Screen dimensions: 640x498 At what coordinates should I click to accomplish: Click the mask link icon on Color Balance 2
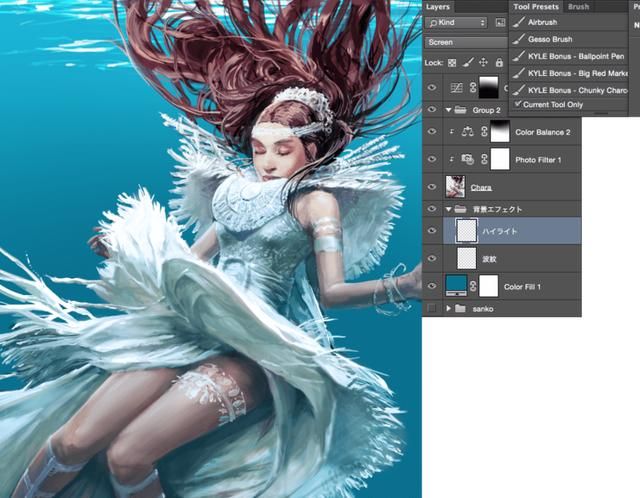[x=484, y=132]
